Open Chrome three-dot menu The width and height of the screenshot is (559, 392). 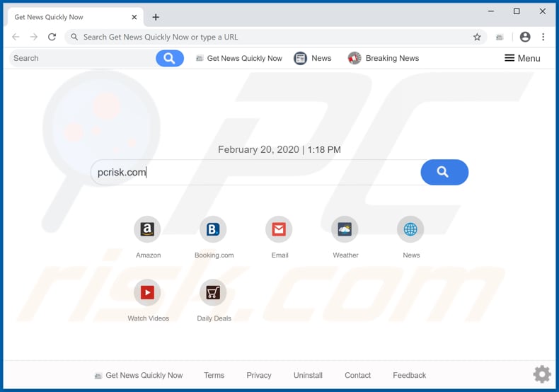coord(543,37)
